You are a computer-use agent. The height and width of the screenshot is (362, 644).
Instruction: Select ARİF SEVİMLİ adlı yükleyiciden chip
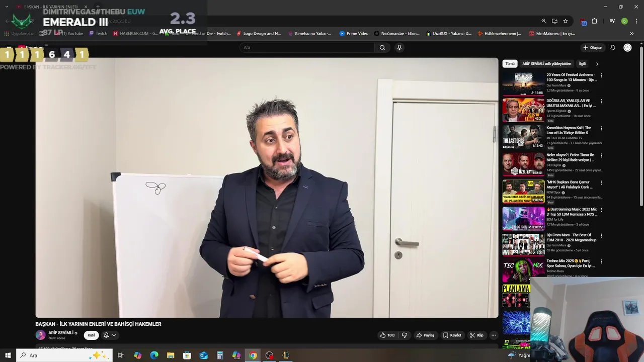click(x=547, y=64)
